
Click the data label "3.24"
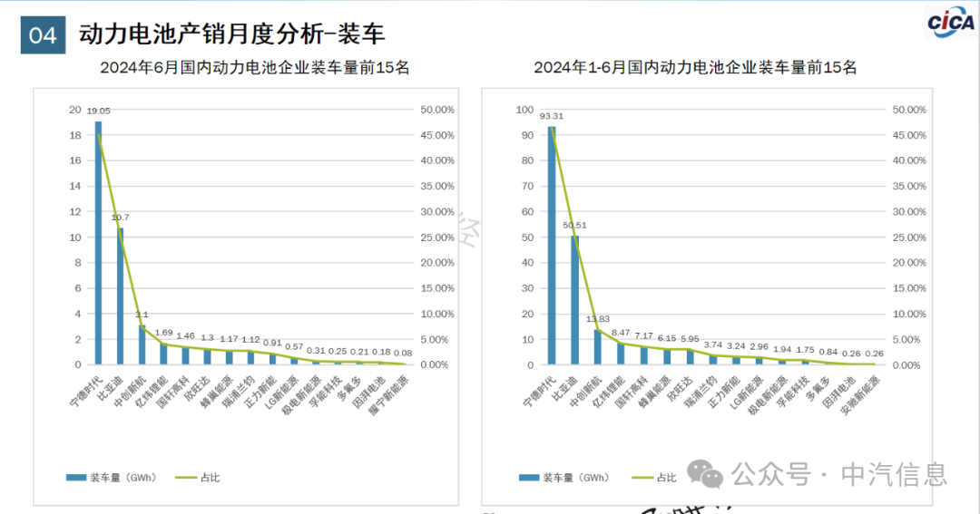tap(736, 346)
